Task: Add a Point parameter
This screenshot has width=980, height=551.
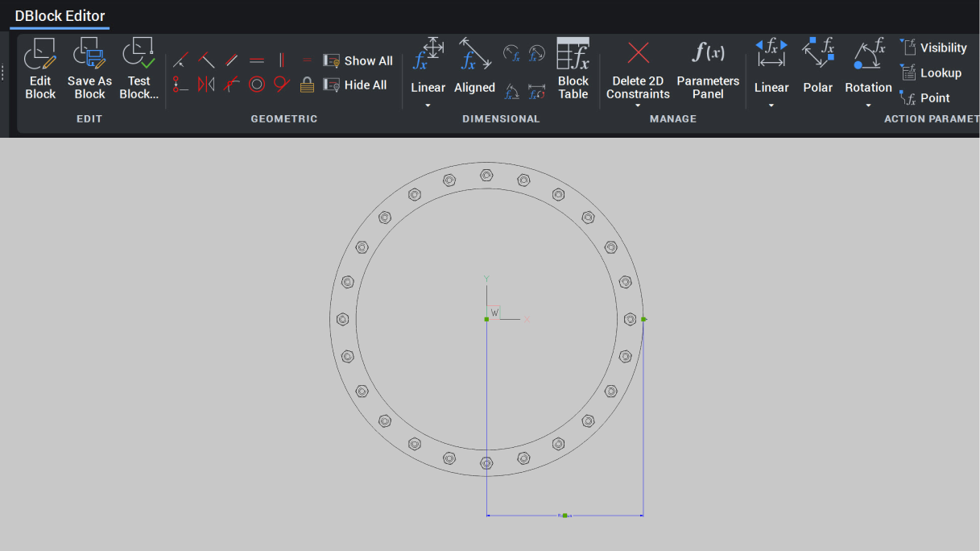Action: click(925, 97)
